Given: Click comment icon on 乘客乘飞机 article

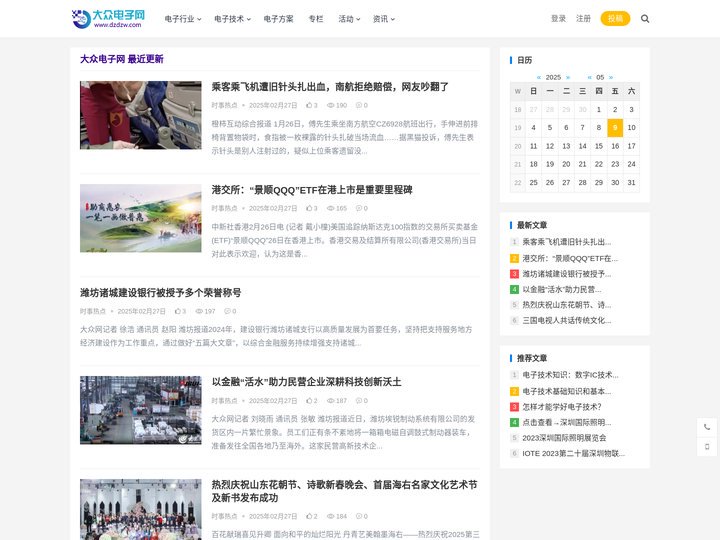Looking at the screenshot, I should pos(359,105).
